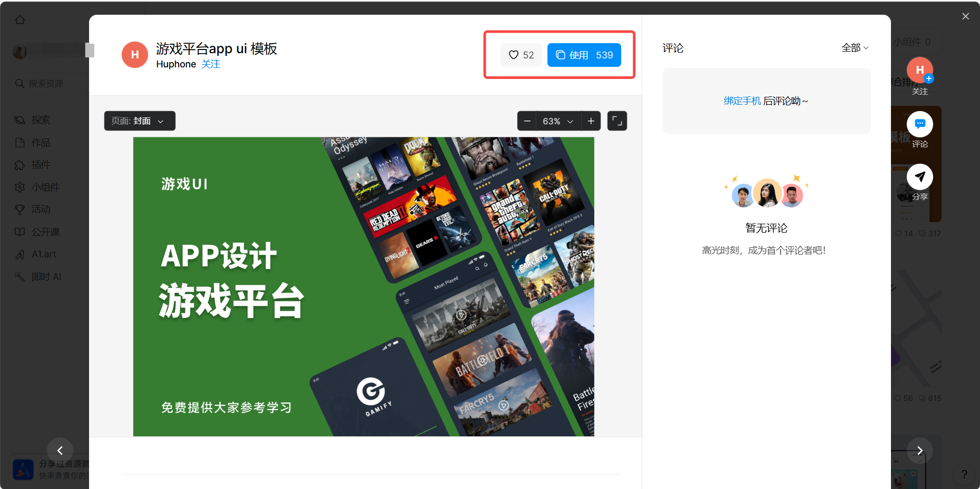Viewport: 980px width, 489px height.
Task: Open the 全部 comment filter dropdown
Action: [x=855, y=48]
